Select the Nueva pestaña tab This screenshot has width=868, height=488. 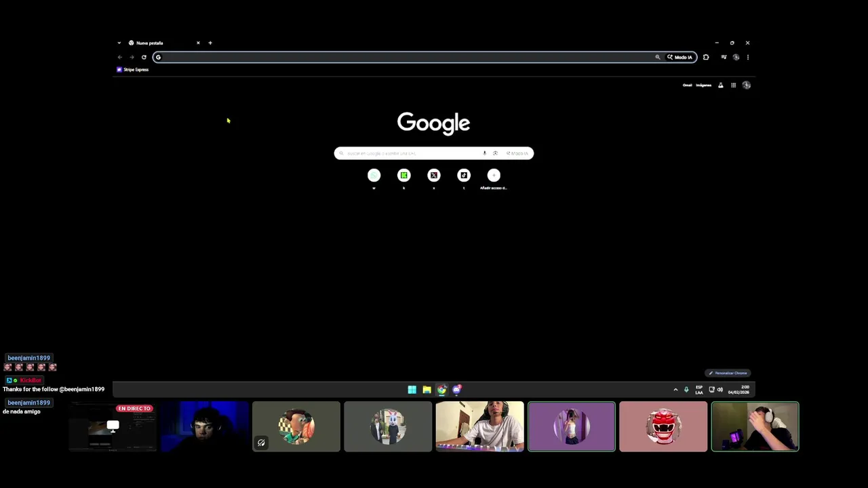[x=164, y=43]
